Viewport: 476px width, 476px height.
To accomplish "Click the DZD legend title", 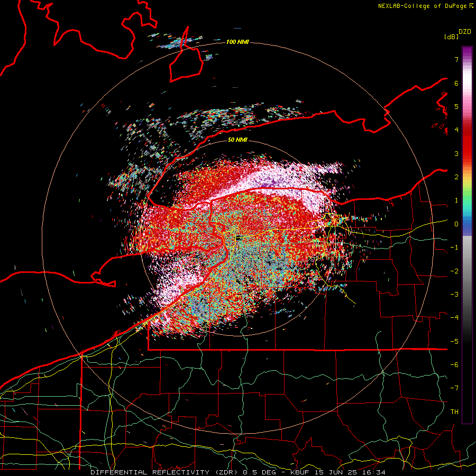I will pyautogui.click(x=465, y=32).
